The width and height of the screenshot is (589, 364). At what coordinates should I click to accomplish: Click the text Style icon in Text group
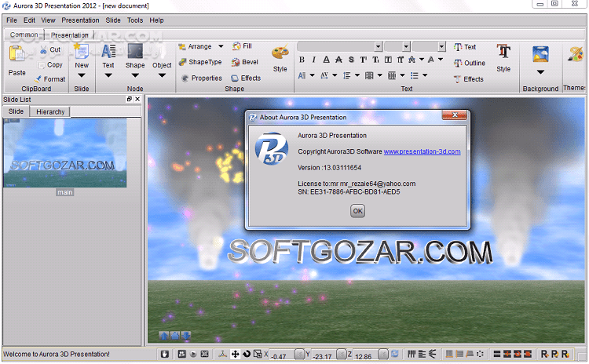click(x=503, y=53)
